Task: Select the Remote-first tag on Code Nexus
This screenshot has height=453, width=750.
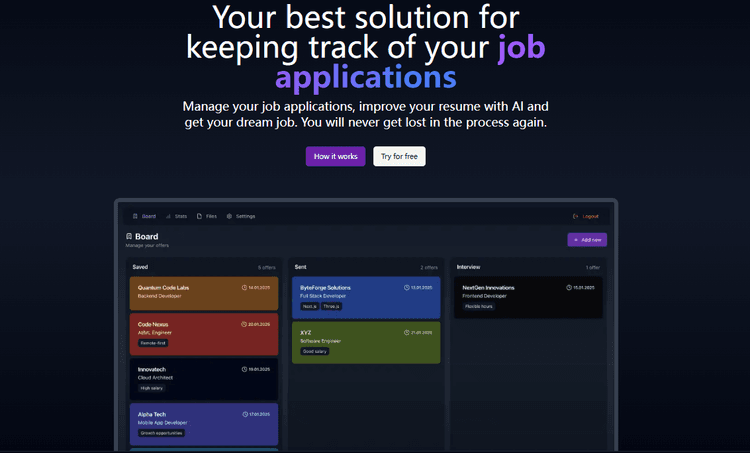Action: pos(153,343)
